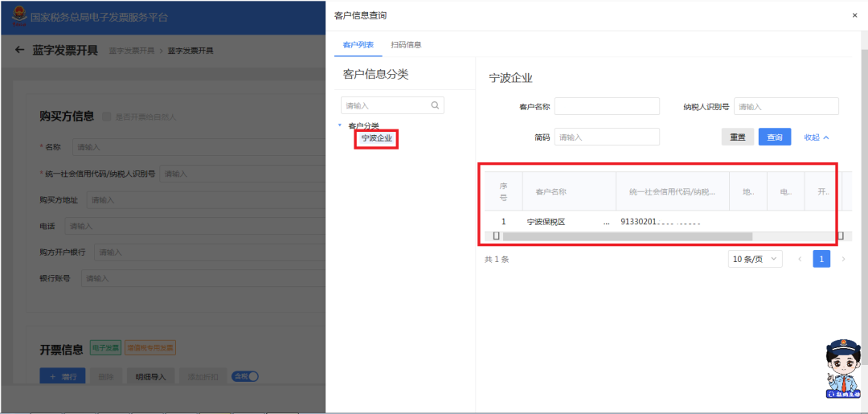
Task: Focus the 购方开户银行 input field
Action: [209, 252]
